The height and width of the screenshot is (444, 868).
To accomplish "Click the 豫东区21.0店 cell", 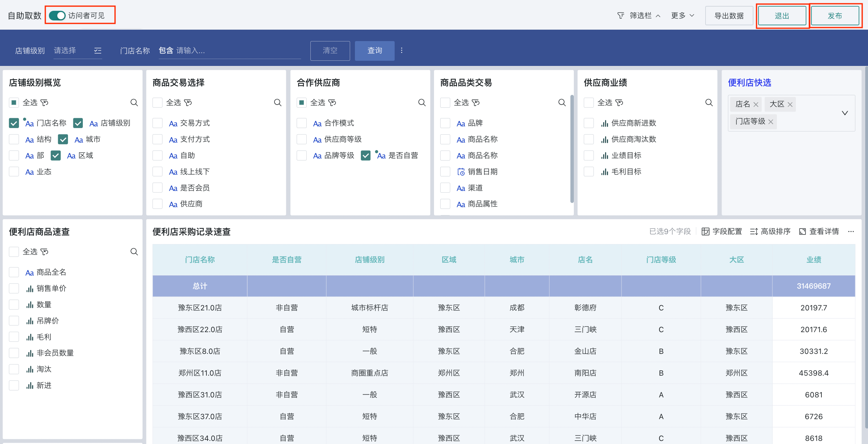I will [200, 308].
